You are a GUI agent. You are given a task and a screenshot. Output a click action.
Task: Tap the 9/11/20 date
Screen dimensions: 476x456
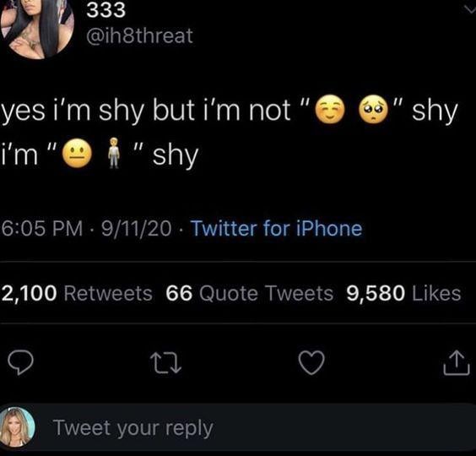[137, 228]
